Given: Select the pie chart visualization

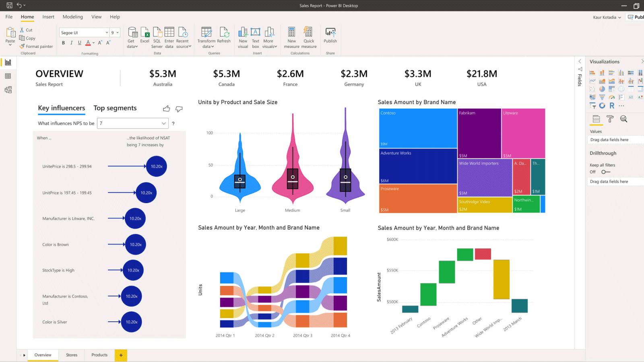Looking at the screenshot, I should tap(602, 89).
